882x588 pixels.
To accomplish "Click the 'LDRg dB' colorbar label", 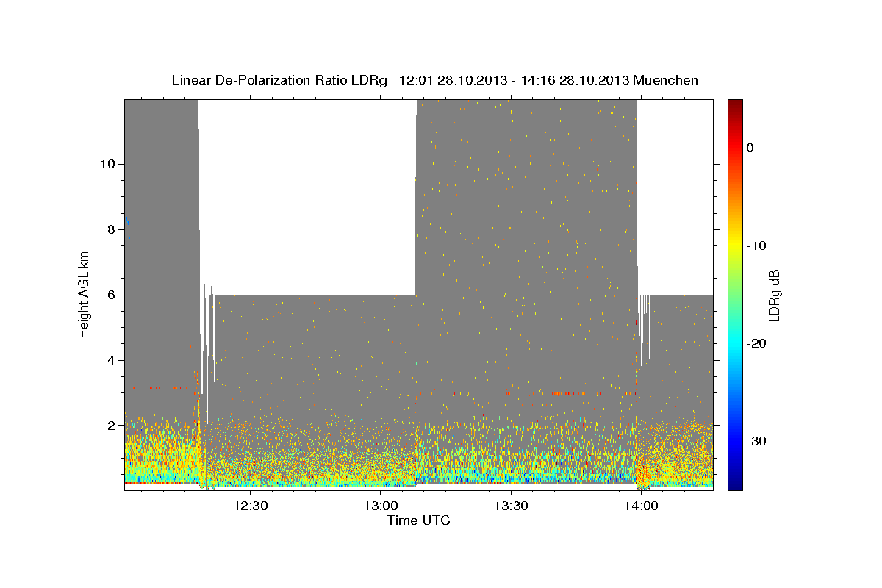I will point(774,295).
